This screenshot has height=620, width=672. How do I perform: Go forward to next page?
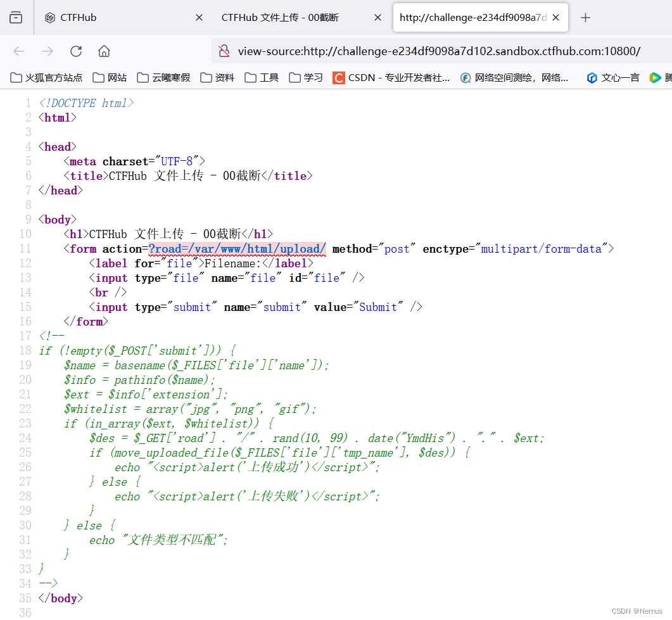pos(48,51)
